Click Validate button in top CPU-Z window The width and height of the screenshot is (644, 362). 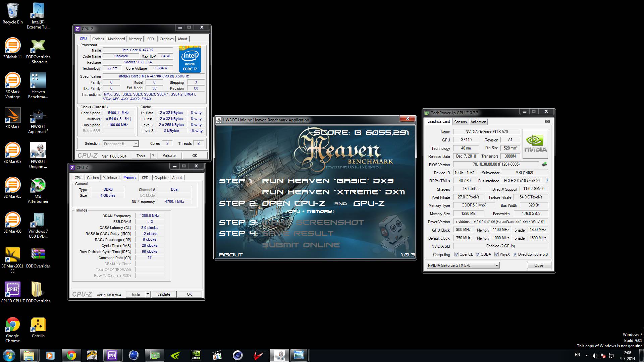tap(169, 156)
